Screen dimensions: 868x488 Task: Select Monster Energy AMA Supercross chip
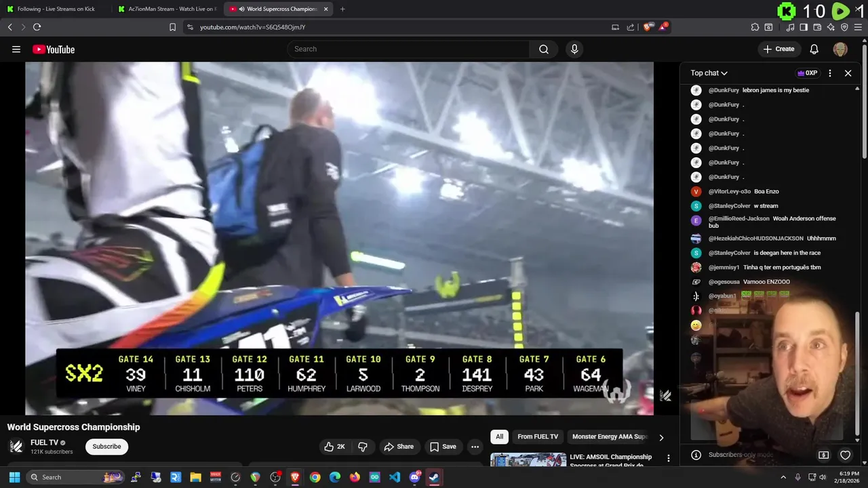[610, 437]
